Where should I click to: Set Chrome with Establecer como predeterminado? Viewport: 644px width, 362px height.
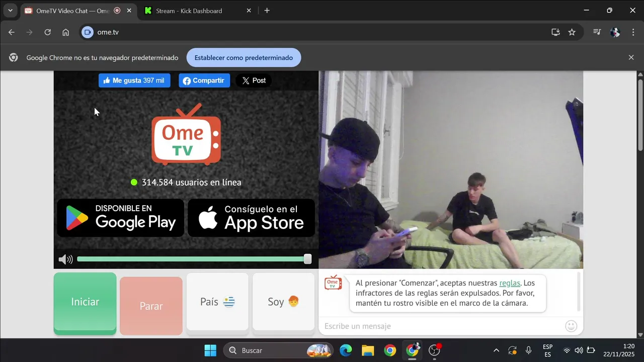[244, 58]
